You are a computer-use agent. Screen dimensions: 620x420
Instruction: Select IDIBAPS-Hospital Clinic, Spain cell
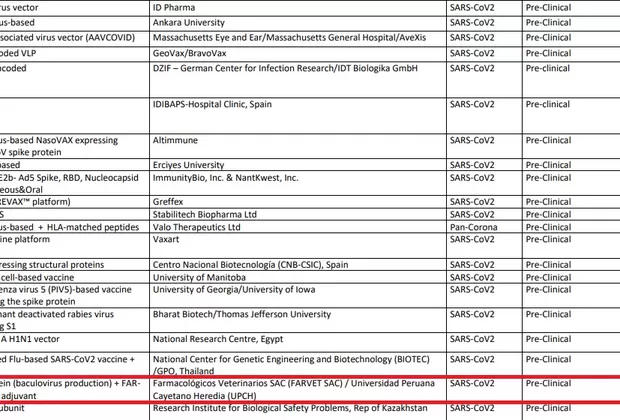pyautogui.click(x=211, y=104)
